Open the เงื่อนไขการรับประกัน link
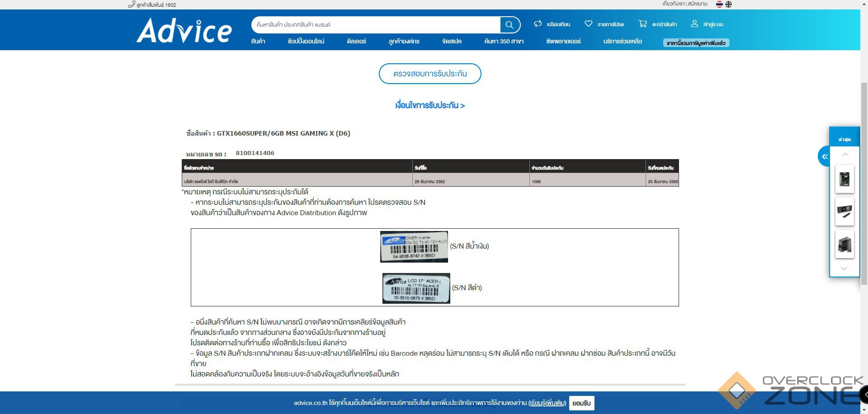The height and width of the screenshot is (414, 868). [430, 105]
